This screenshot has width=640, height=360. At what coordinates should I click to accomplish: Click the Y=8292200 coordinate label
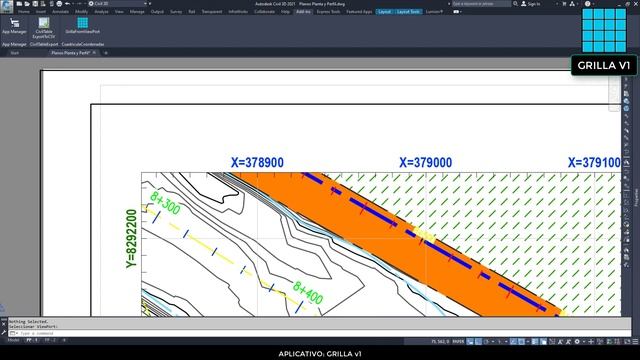[131, 239]
